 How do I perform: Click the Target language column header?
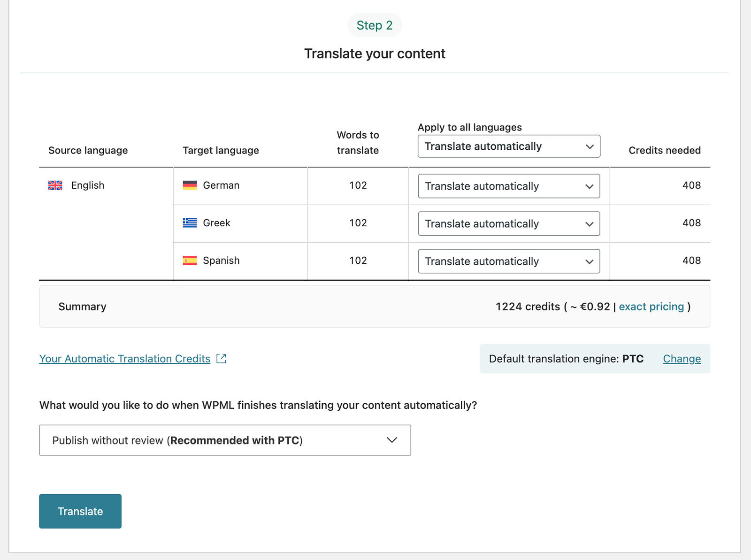click(x=221, y=150)
